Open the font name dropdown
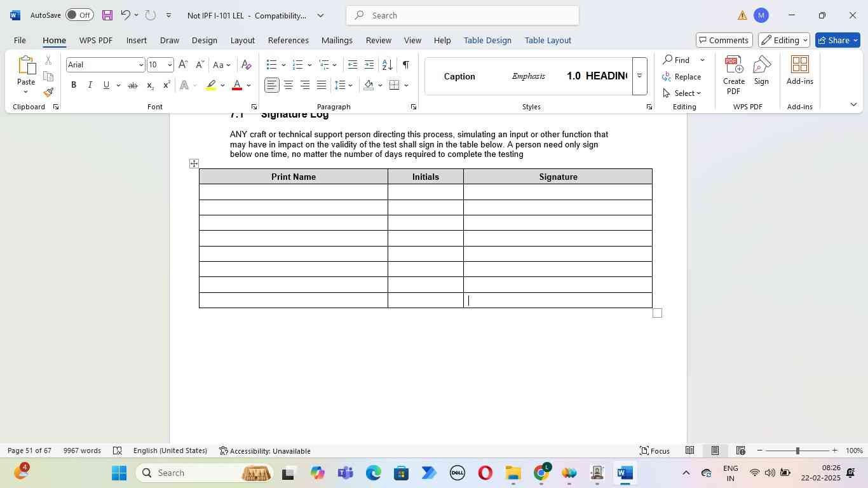This screenshot has width=868, height=488. (x=141, y=65)
